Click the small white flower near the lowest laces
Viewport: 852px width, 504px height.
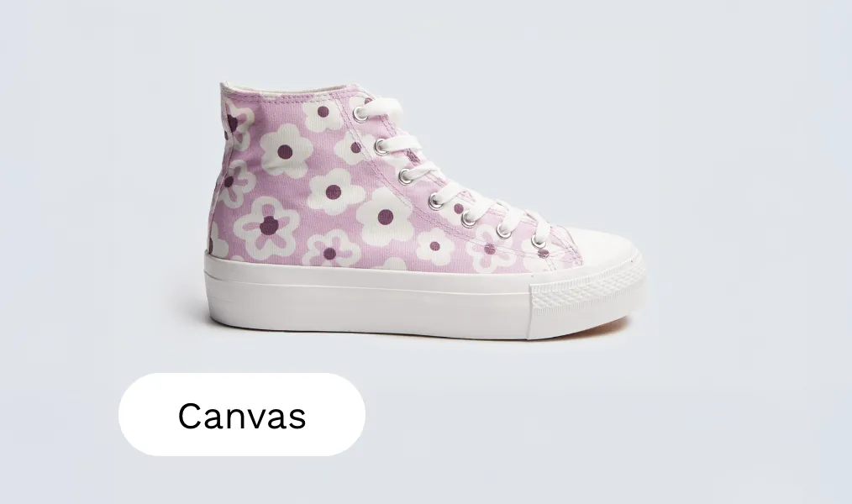[x=435, y=246]
